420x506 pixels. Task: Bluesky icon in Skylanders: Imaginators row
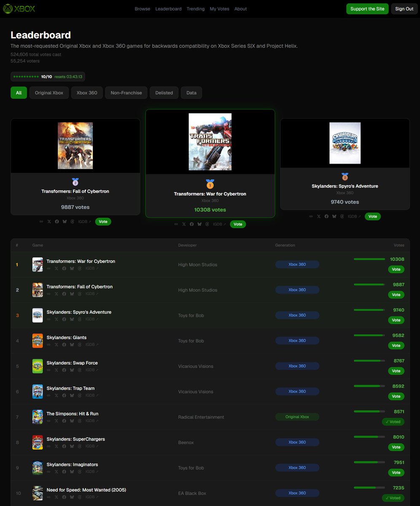pos(72,471)
